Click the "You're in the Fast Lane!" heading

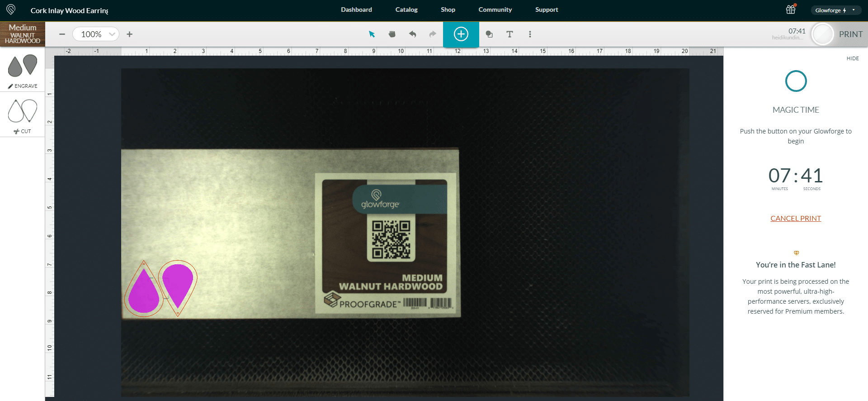point(796,265)
